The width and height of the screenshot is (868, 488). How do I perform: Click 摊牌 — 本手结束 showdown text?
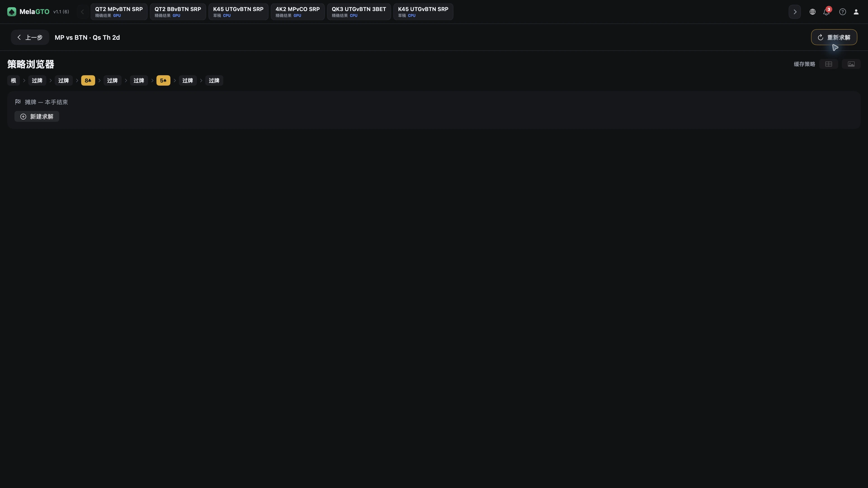click(46, 102)
